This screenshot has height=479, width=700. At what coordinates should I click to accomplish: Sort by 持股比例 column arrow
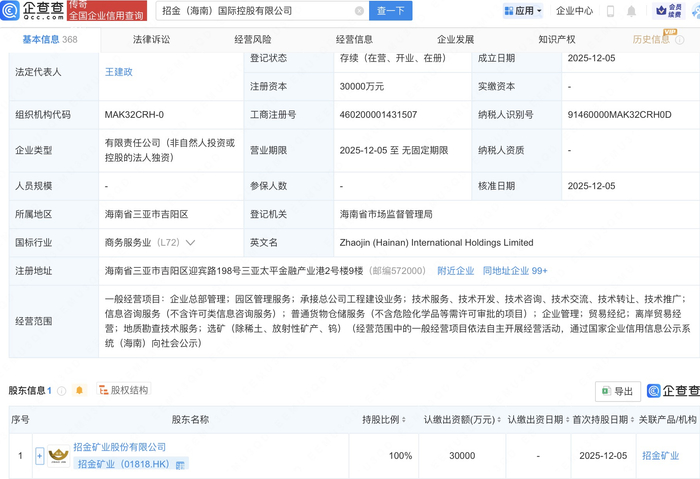click(406, 420)
